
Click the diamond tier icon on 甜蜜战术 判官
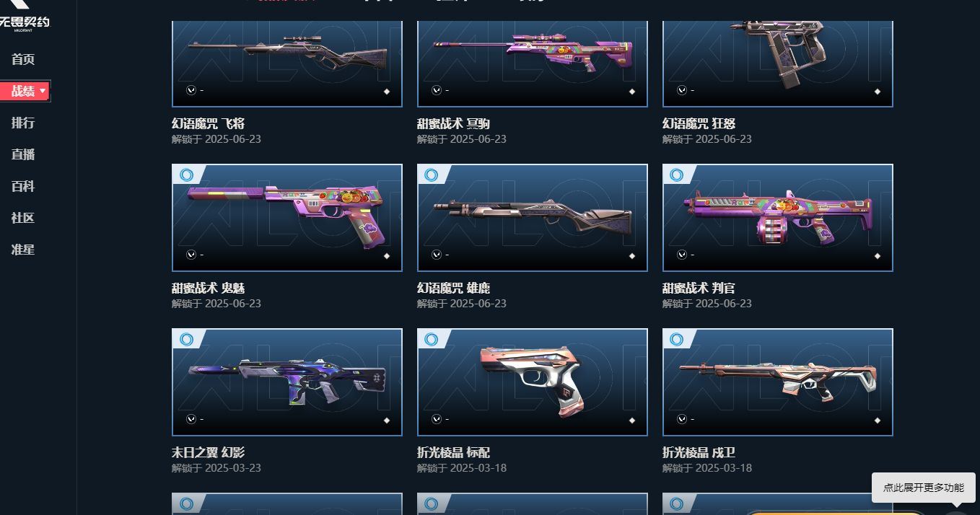coord(878,256)
